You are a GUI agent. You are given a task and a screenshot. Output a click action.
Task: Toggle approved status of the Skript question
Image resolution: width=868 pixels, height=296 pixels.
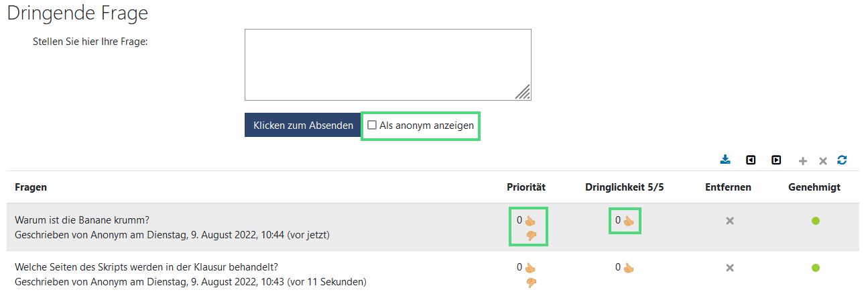click(816, 268)
